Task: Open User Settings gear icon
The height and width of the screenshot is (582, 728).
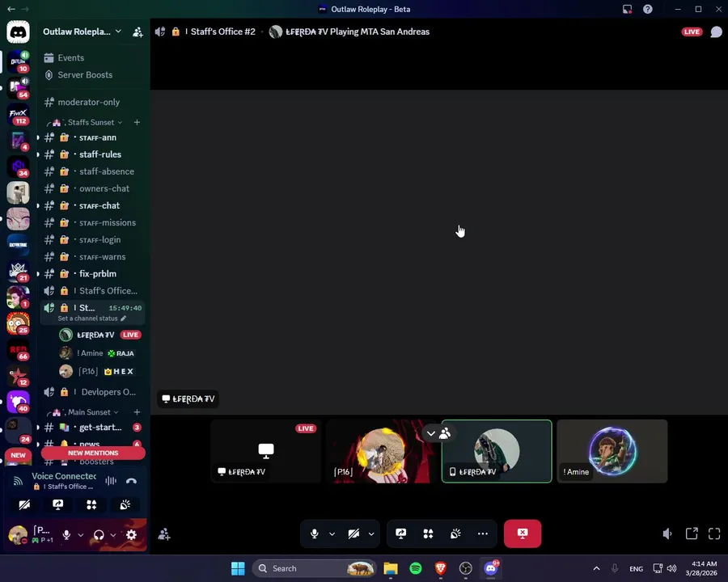Action: pyautogui.click(x=131, y=535)
